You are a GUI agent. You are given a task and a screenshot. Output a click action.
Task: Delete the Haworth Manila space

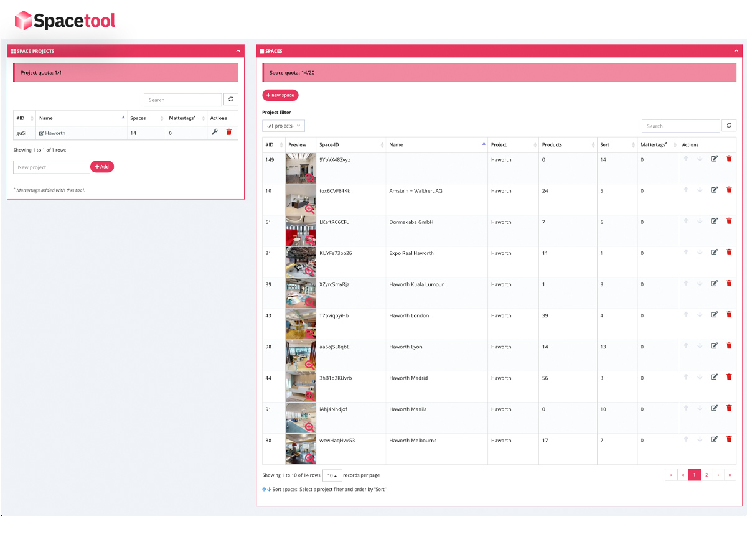(x=729, y=408)
